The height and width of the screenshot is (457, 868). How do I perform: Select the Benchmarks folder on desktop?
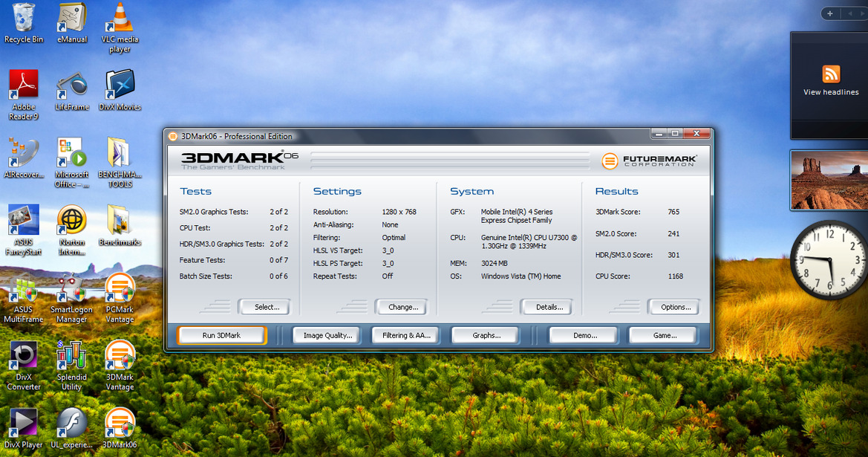click(120, 225)
